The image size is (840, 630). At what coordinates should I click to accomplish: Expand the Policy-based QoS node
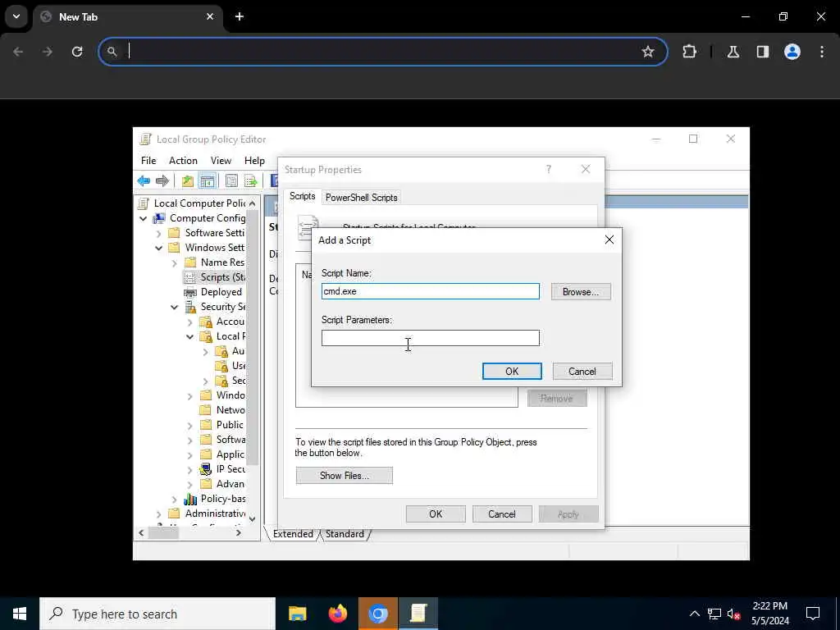coord(174,499)
